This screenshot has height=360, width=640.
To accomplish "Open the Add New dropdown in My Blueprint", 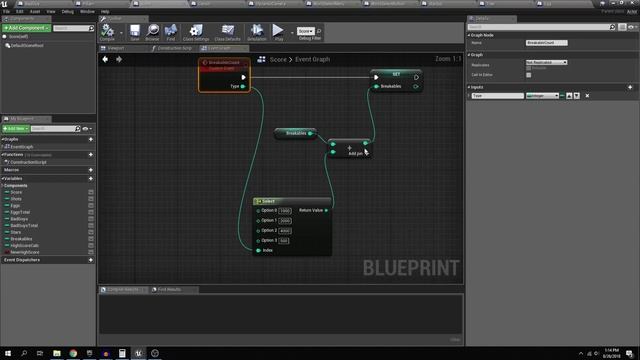I will pyautogui.click(x=16, y=129).
